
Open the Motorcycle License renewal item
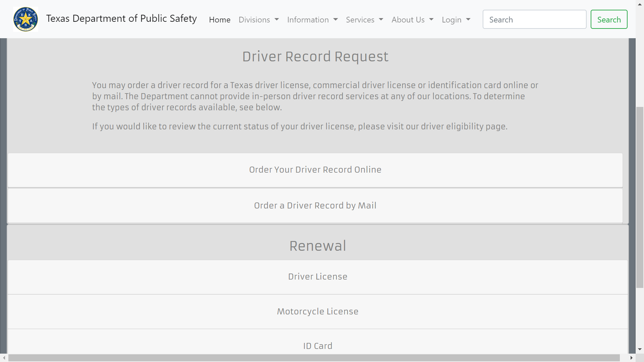tap(317, 311)
